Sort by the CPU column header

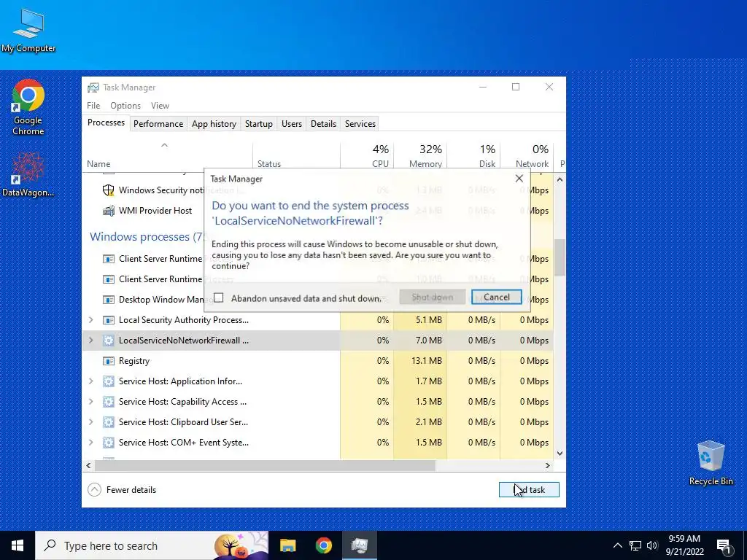367,156
